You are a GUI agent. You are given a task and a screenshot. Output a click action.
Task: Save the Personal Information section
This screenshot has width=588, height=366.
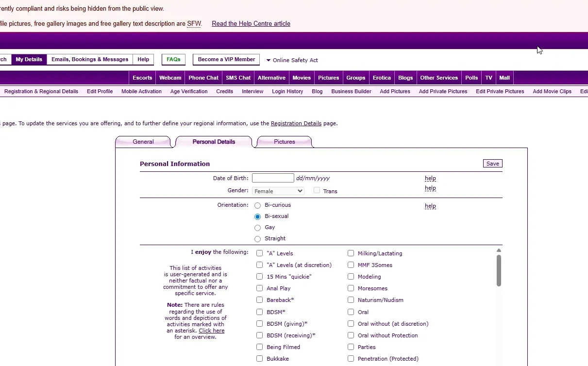492,164
